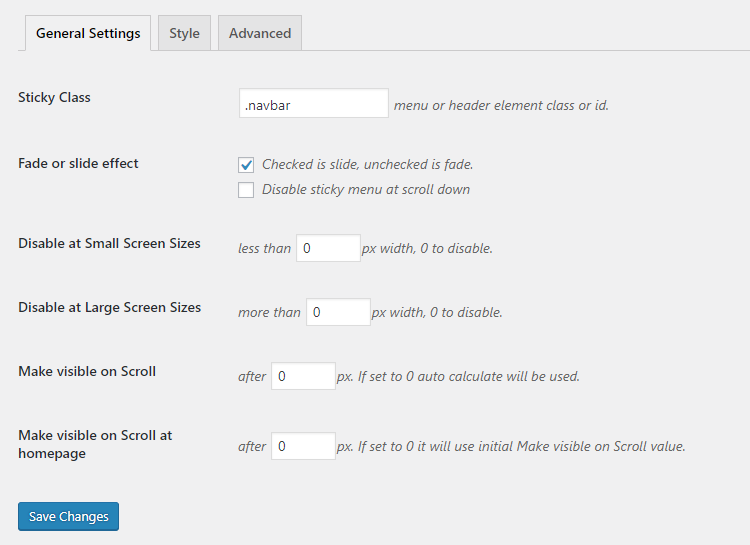The width and height of the screenshot is (750, 545).
Task: Click the homepage scroll pixel value field
Action: (303, 446)
